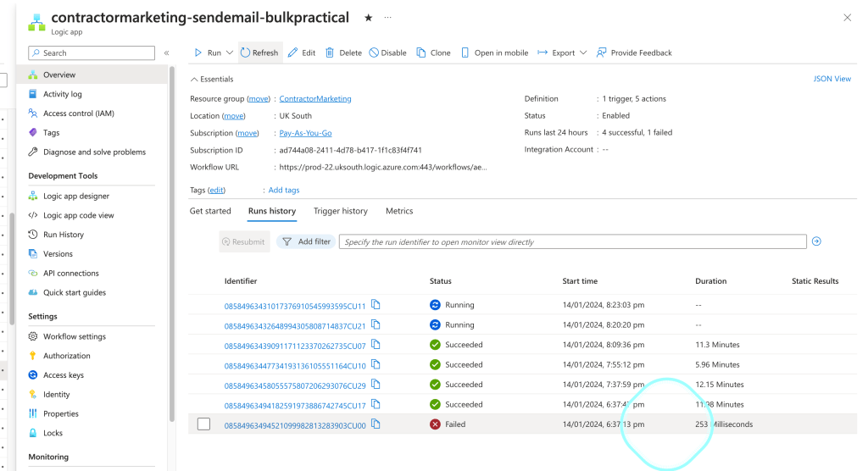Copy identifier ending CU17
Image resolution: width=868 pixels, height=471 pixels.
(x=376, y=404)
